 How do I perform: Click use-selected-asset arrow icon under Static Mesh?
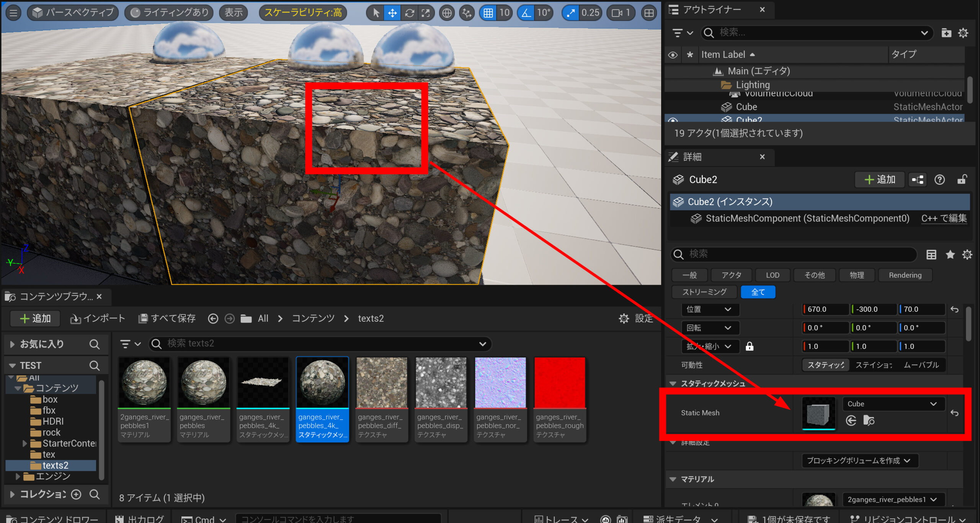[x=851, y=420]
